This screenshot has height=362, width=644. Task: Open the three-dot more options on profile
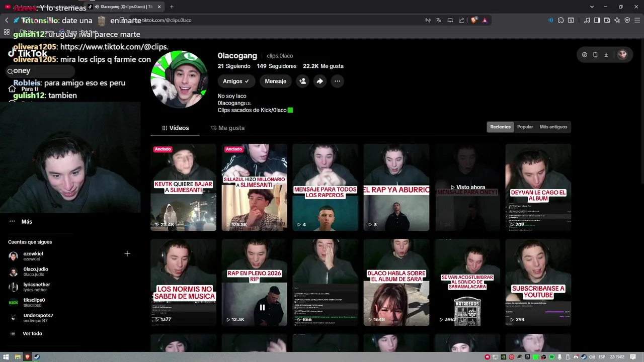coord(337,81)
